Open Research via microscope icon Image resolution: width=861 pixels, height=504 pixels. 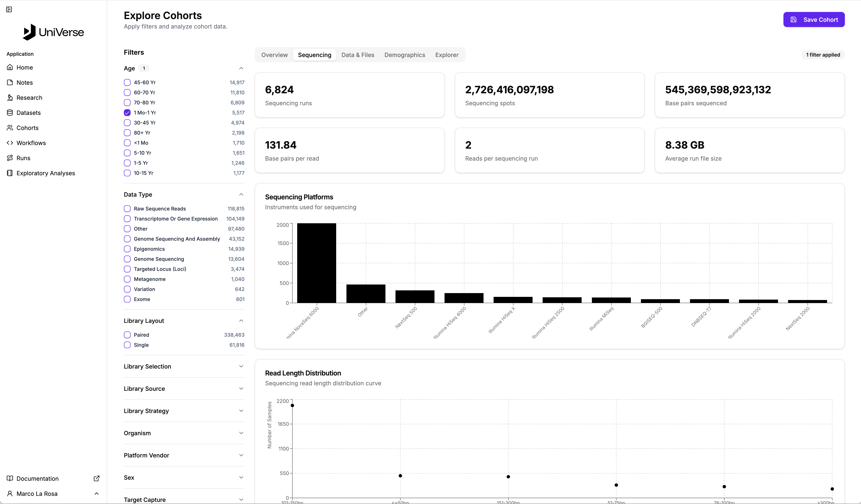point(10,98)
